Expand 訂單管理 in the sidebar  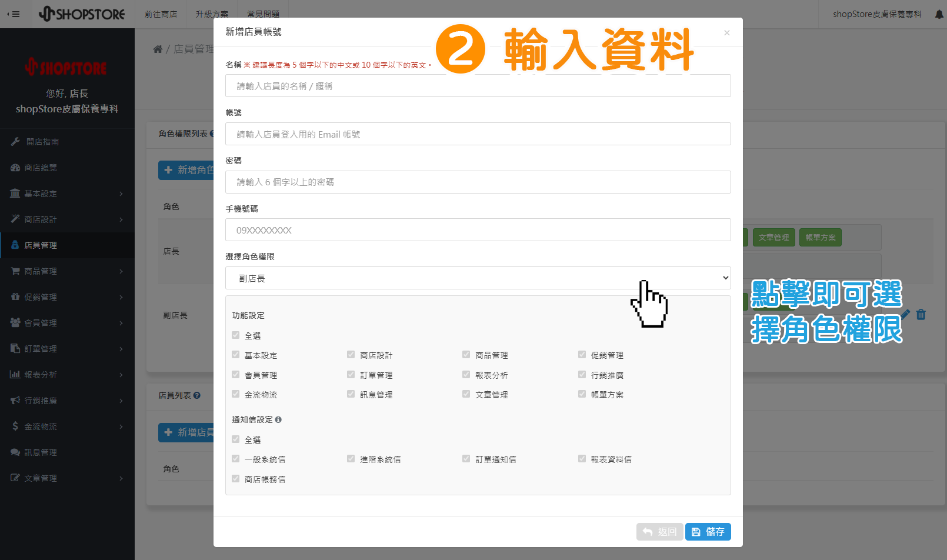click(x=67, y=349)
